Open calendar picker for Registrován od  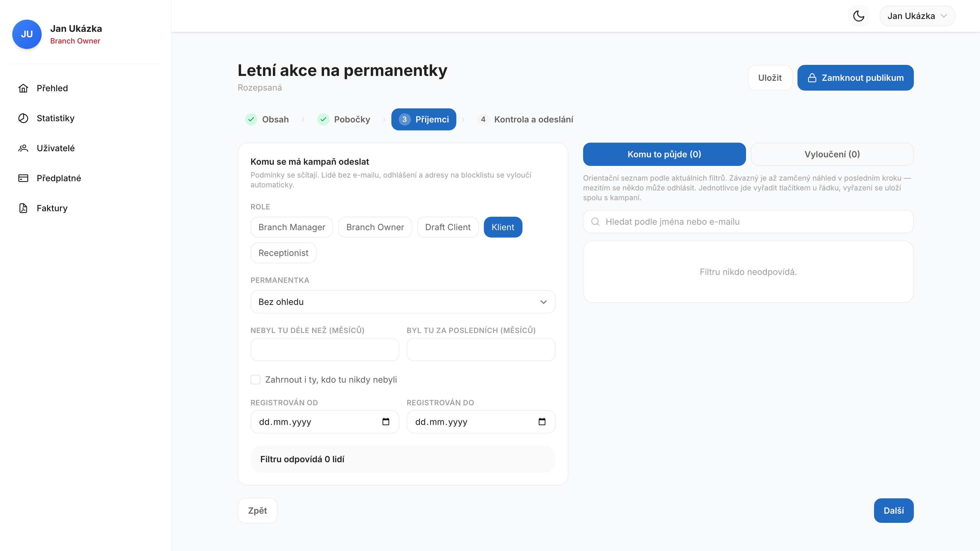386,422
